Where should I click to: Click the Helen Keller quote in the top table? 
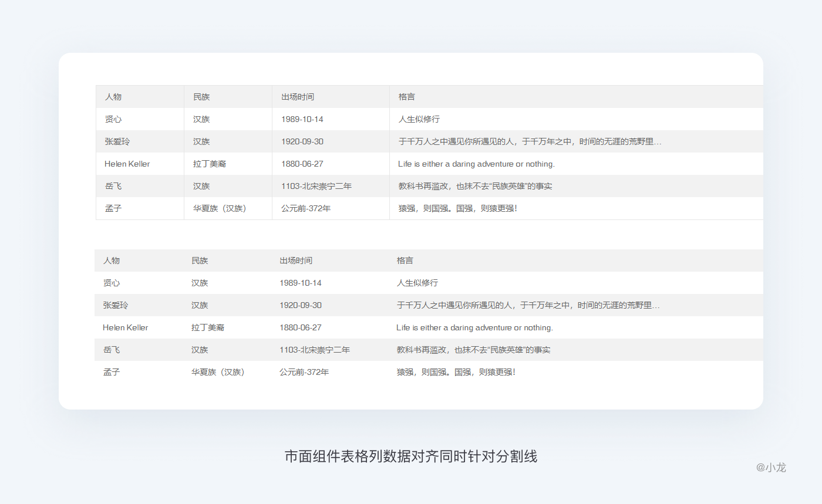pos(476,164)
